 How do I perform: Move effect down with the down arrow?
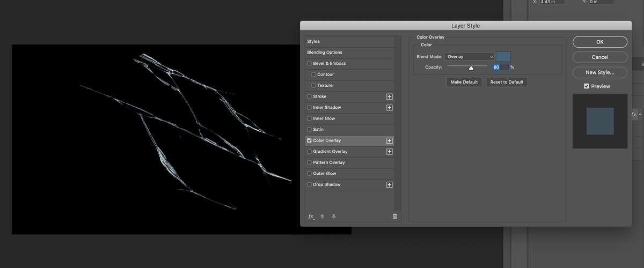334,217
